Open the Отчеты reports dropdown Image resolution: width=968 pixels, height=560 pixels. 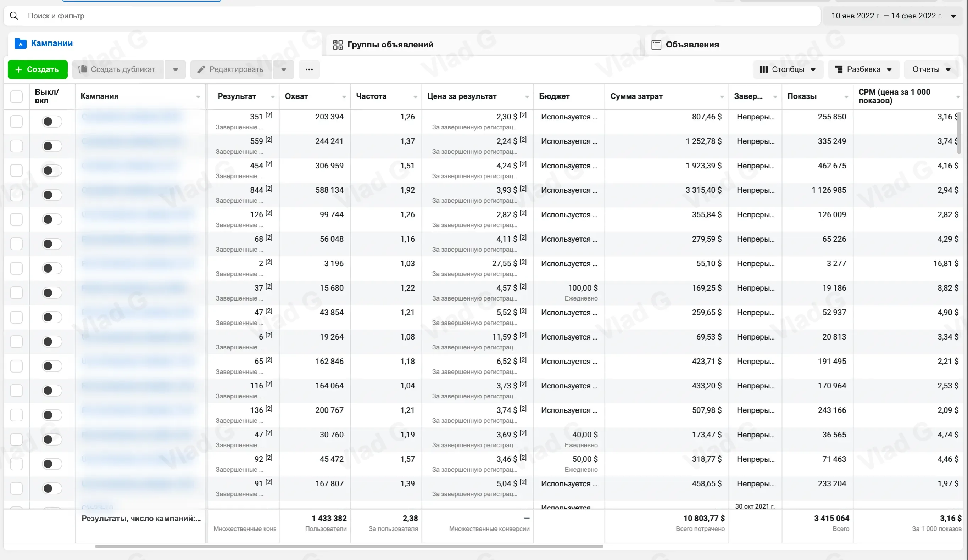point(931,69)
